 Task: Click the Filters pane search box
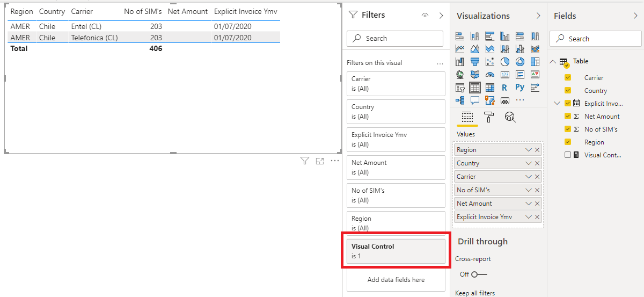[395, 39]
